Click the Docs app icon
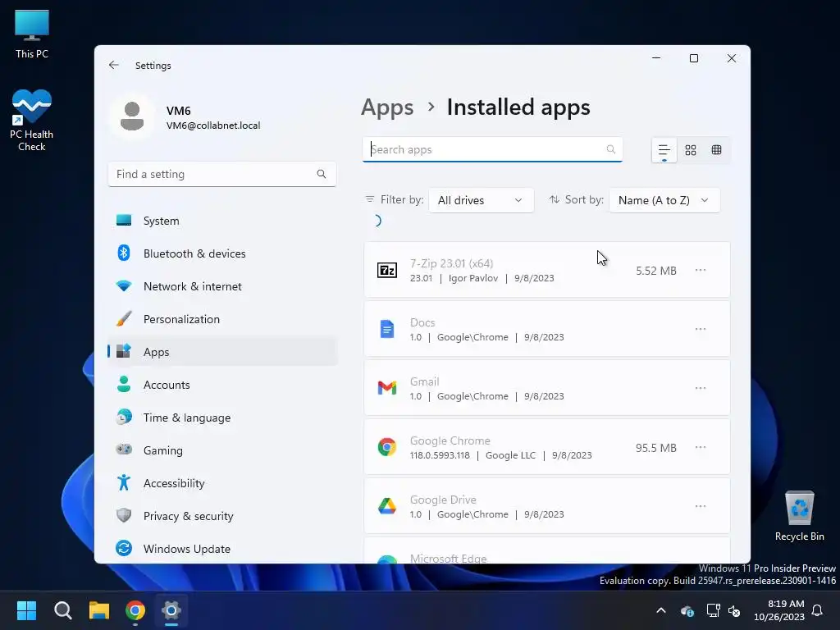Screen dimensions: 840x630 387,329
